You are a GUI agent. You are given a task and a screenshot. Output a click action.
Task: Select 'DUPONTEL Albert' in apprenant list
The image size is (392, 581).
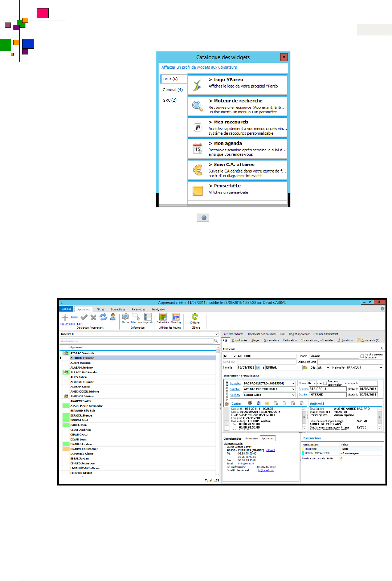click(139, 454)
